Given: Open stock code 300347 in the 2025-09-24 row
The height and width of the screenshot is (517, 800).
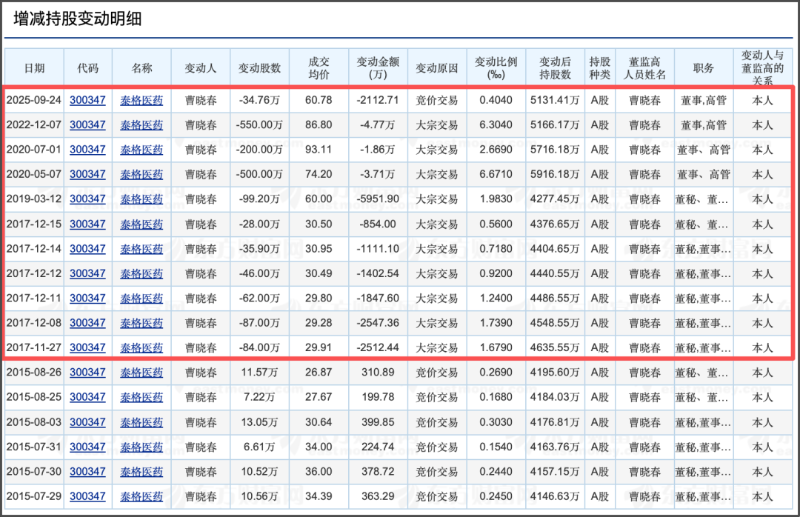Looking at the screenshot, I should [88, 100].
